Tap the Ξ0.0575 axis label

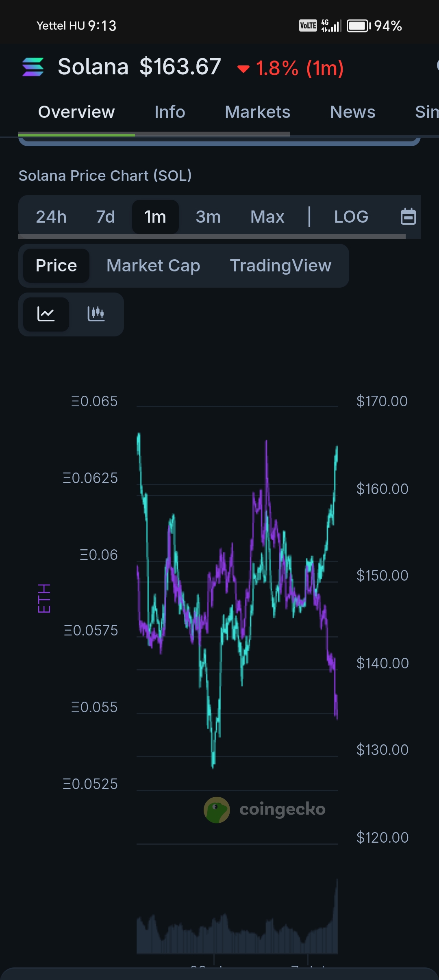point(91,630)
